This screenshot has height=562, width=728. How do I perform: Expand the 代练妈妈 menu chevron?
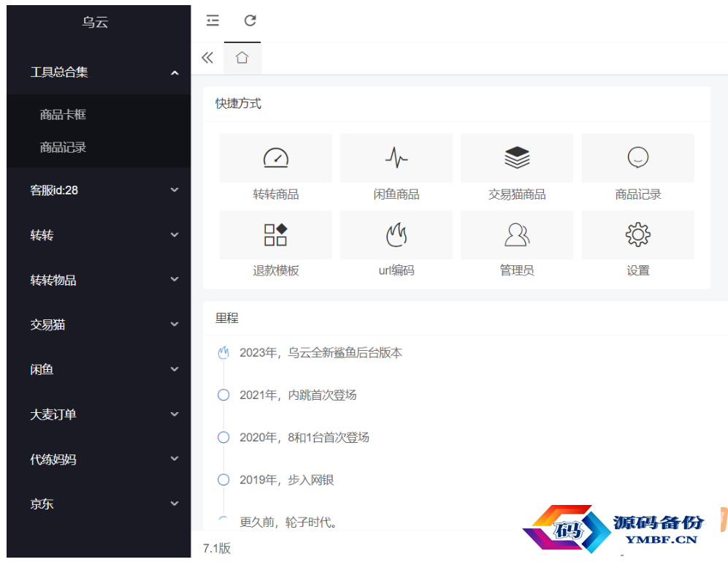pos(175,459)
